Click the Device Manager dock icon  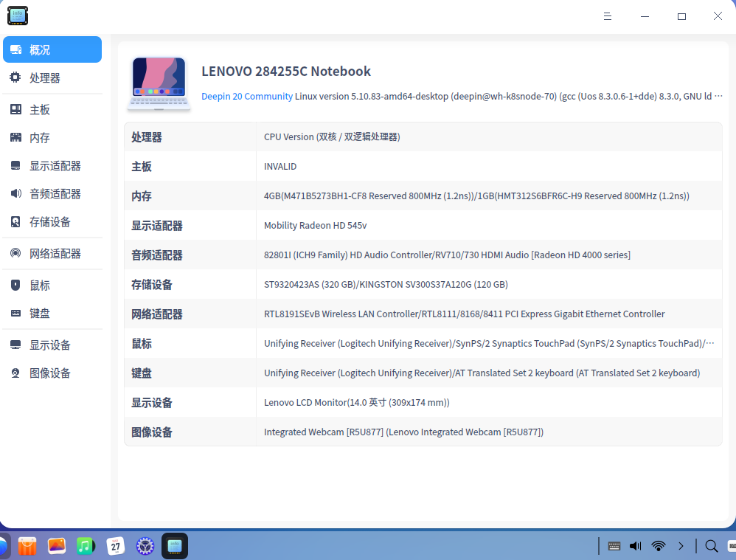[x=175, y=546]
